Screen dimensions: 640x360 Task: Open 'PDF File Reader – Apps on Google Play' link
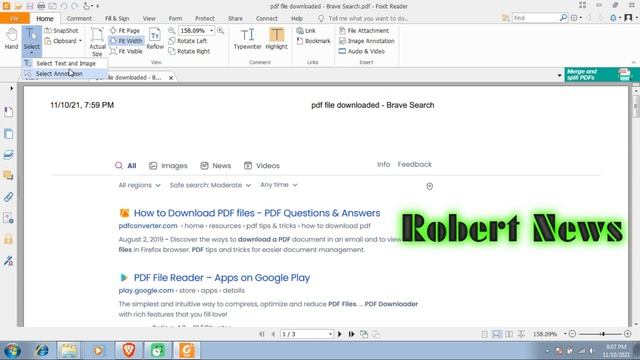[x=222, y=278]
